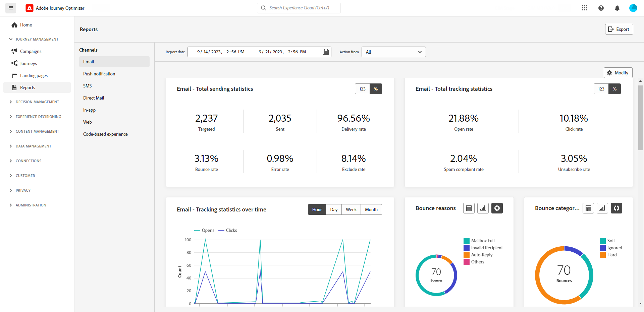The image size is (644, 312).
Task: Set tracking chart granularity to Day
Action: [334, 209]
